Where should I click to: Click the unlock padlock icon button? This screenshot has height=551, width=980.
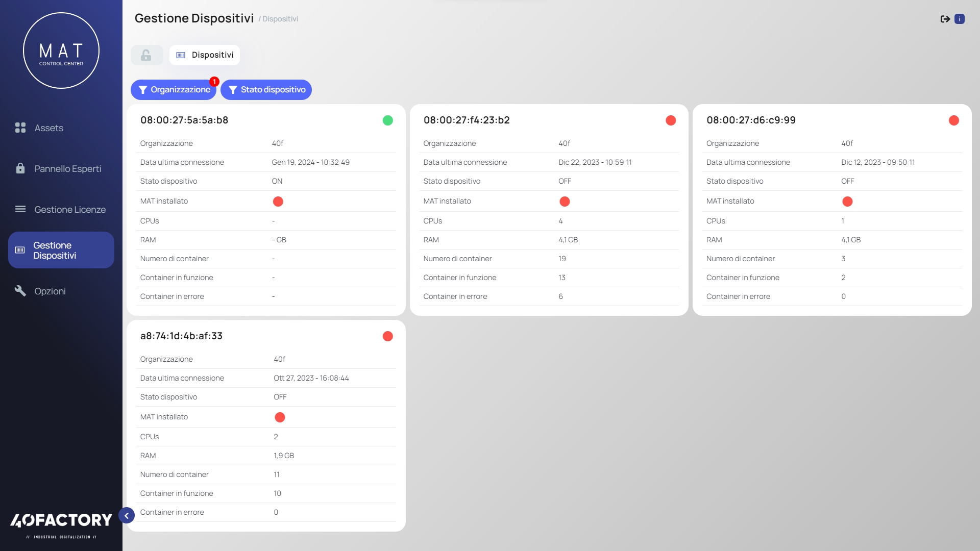[146, 55]
